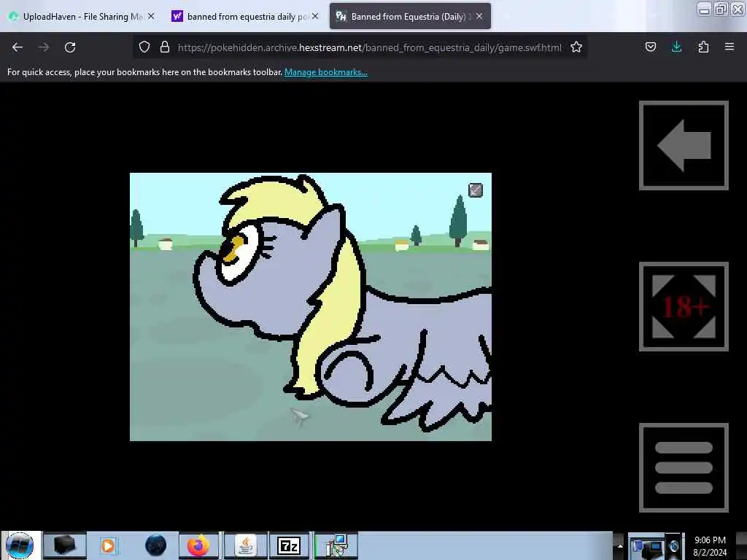This screenshot has height=560, width=747.
Task: Close the UploadHaven tab
Action: 151,16
